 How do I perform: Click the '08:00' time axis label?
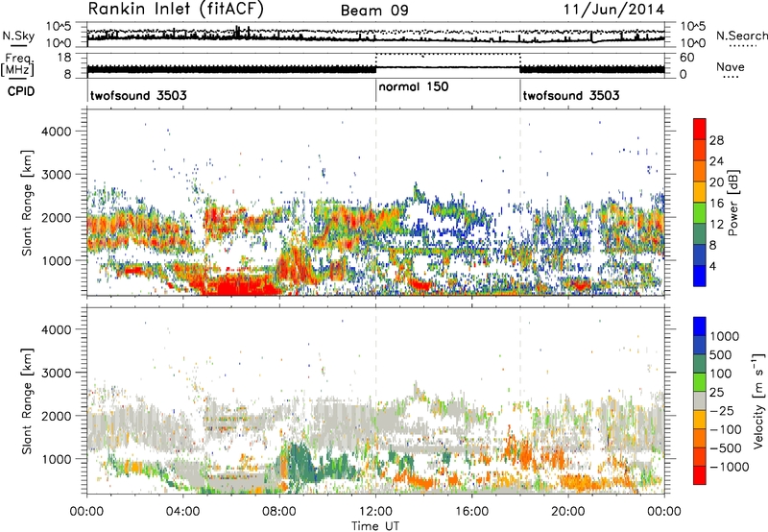coord(279,512)
